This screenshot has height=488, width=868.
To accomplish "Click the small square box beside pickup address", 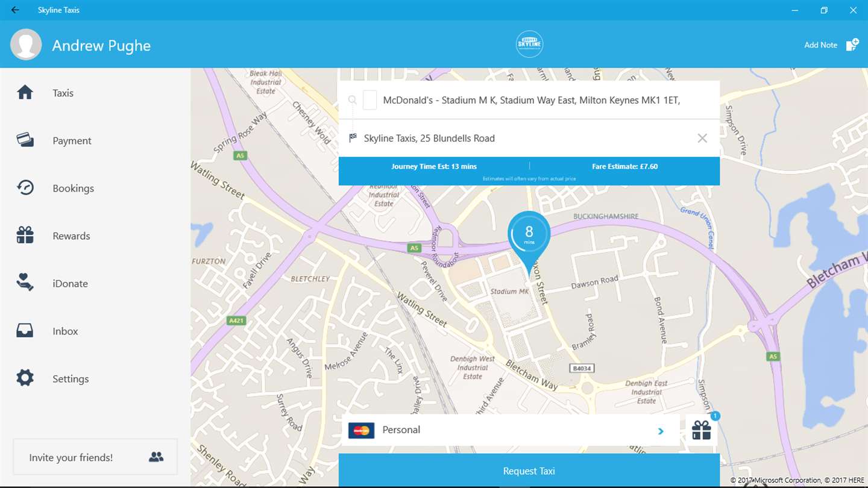I will coord(370,100).
